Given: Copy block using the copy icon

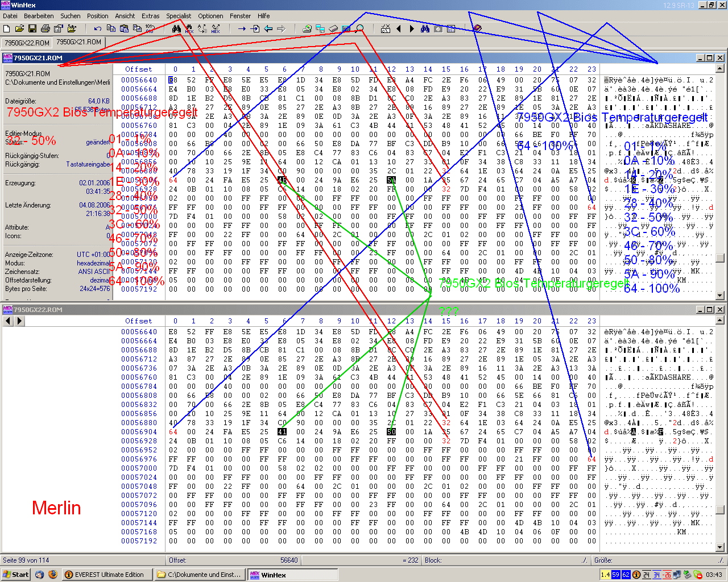Looking at the screenshot, I should coord(111,28).
